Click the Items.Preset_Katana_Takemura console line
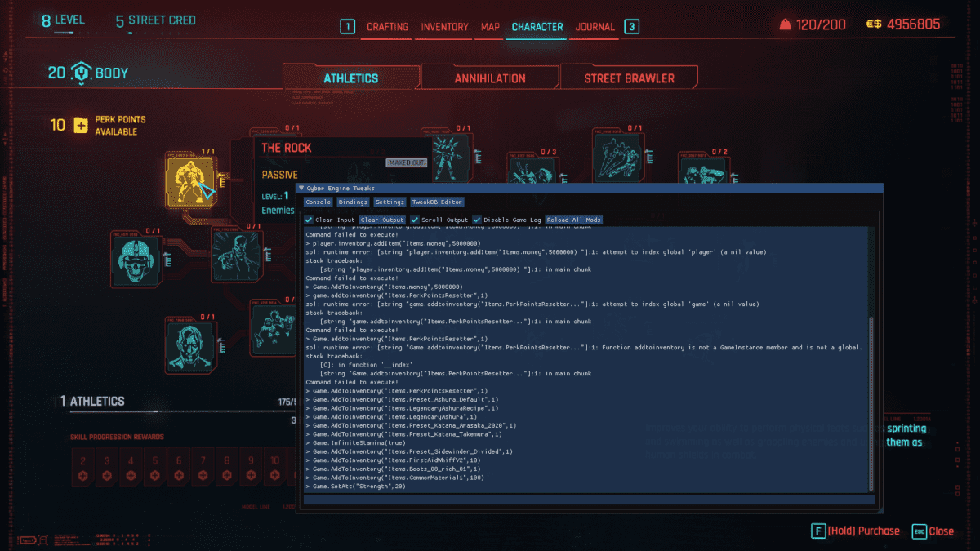The image size is (980, 551). (403, 434)
